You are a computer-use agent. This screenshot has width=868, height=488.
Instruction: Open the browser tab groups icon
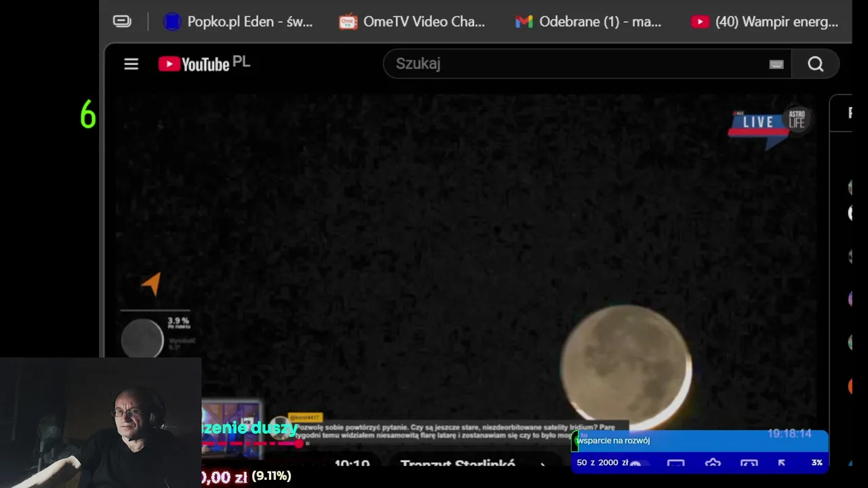tap(122, 21)
